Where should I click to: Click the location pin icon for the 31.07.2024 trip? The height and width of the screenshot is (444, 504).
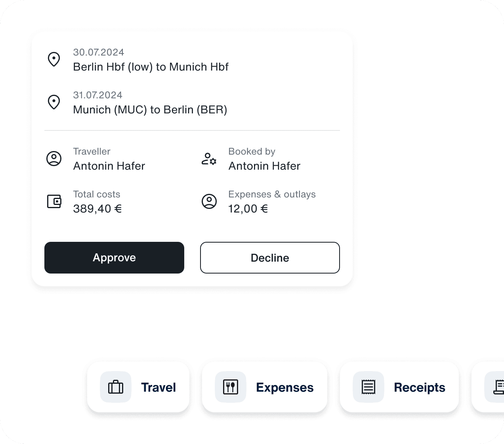click(x=54, y=102)
